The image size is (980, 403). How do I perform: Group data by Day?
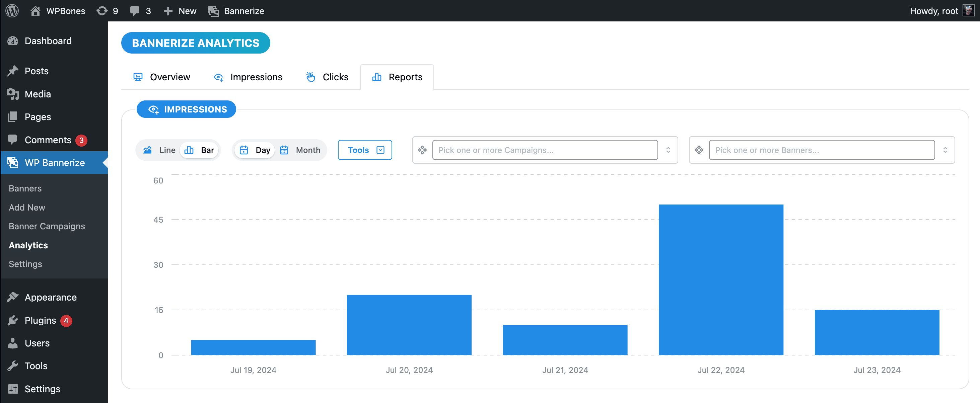(x=255, y=150)
